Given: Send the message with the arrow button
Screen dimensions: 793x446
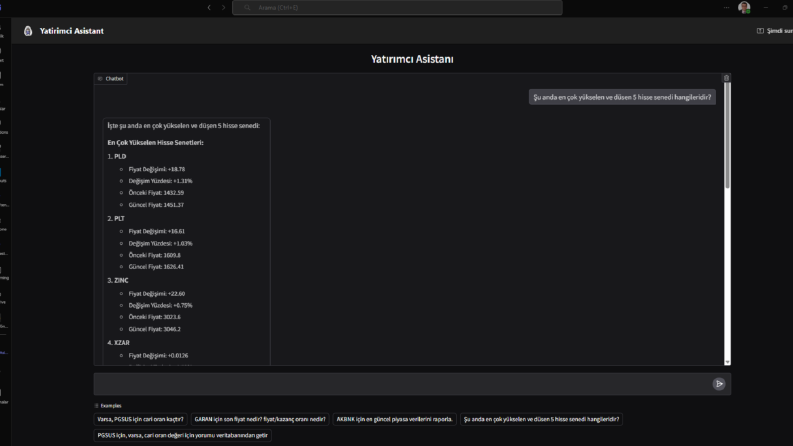Looking at the screenshot, I should [719, 384].
